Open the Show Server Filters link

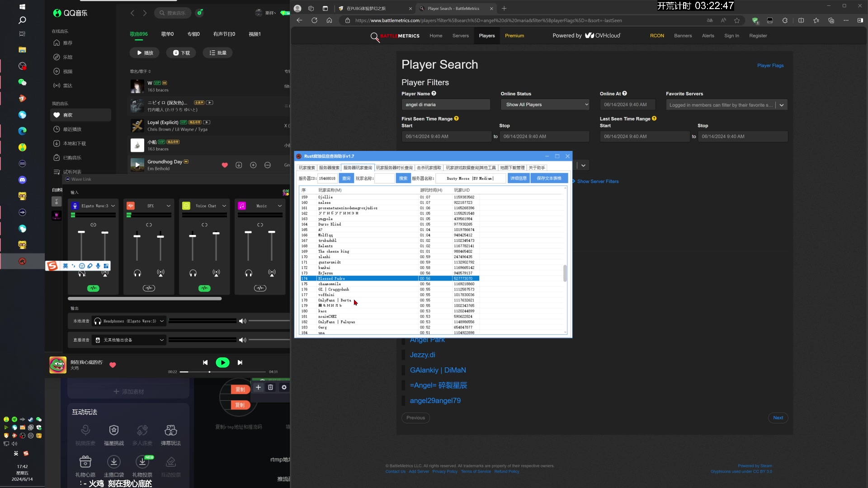[598, 182]
